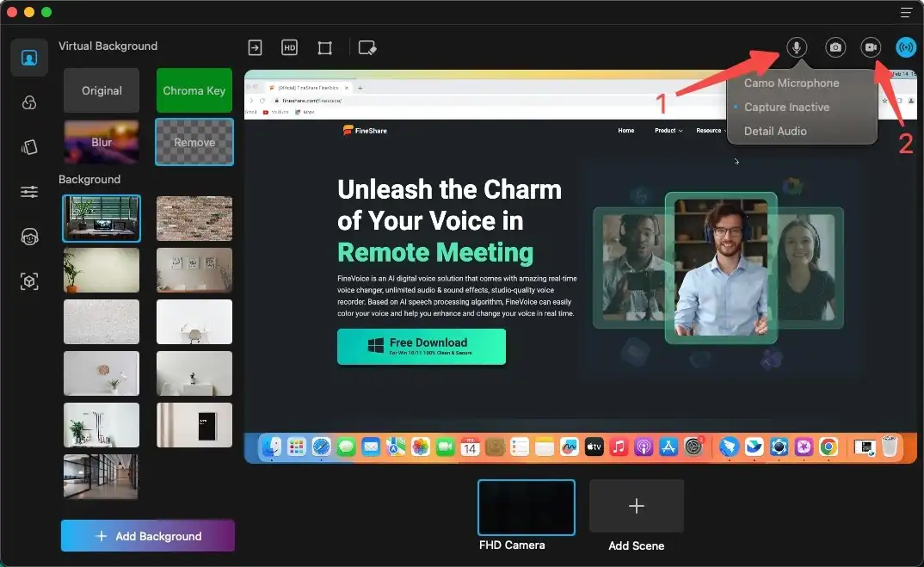Open the hamburger menu at top right
The image size is (924, 567).
(906, 12)
